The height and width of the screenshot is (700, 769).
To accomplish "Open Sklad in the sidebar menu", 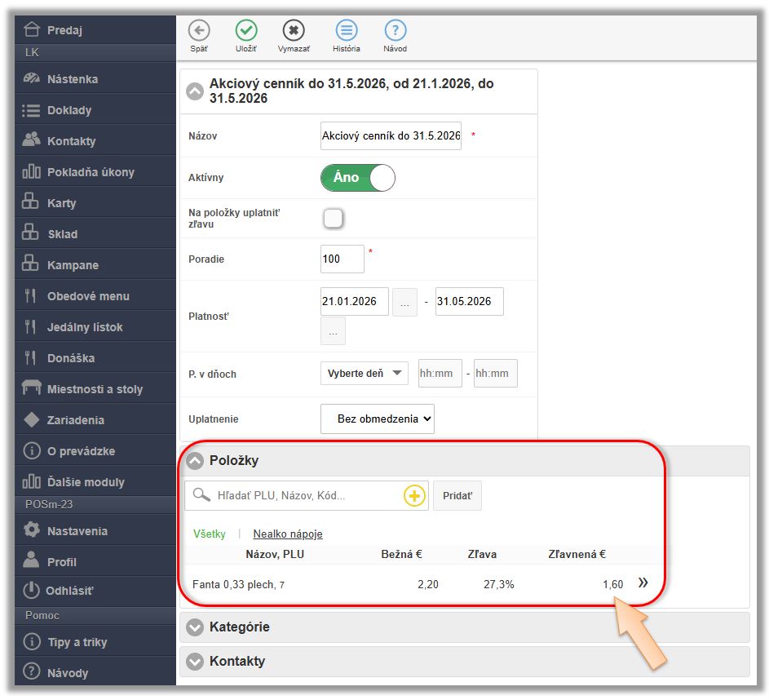I will pyautogui.click(x=63, y=234).
